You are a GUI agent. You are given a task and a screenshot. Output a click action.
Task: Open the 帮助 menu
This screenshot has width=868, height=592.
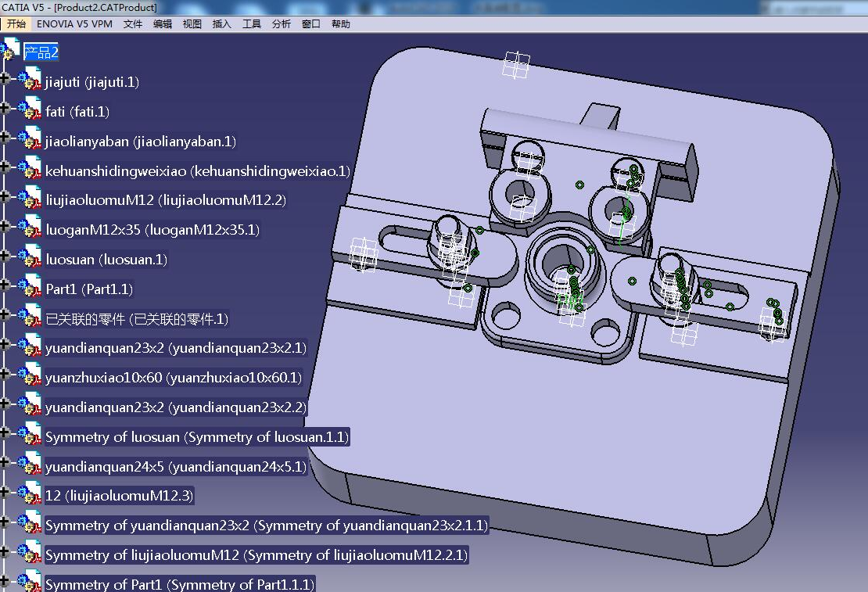coord(340,23)
